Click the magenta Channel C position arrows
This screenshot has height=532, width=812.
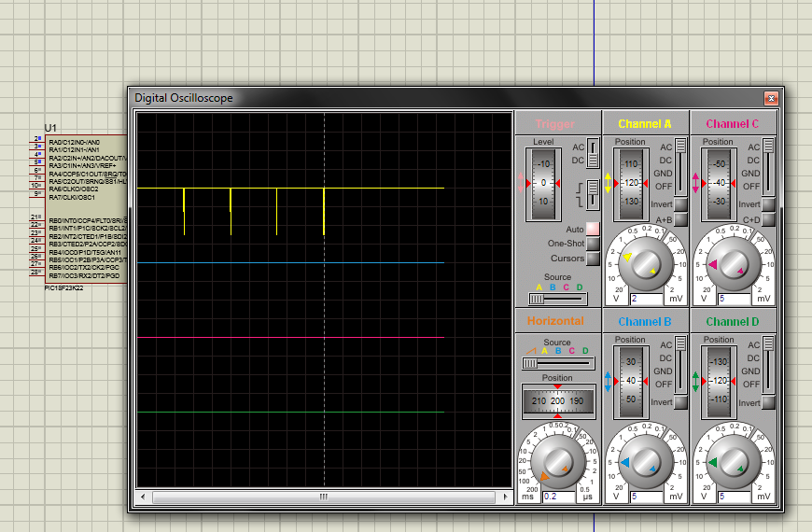point(695,183)
